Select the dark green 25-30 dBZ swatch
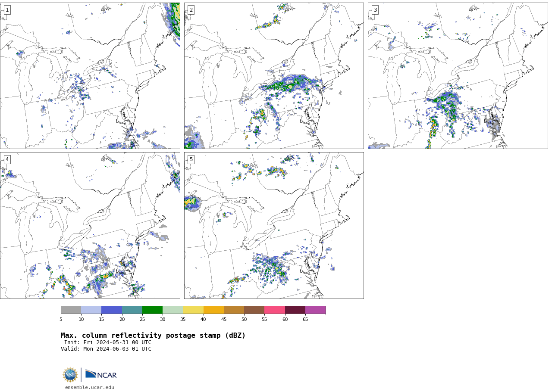The width and height of the screenshot is (552, 392). (x=152, y=310)
